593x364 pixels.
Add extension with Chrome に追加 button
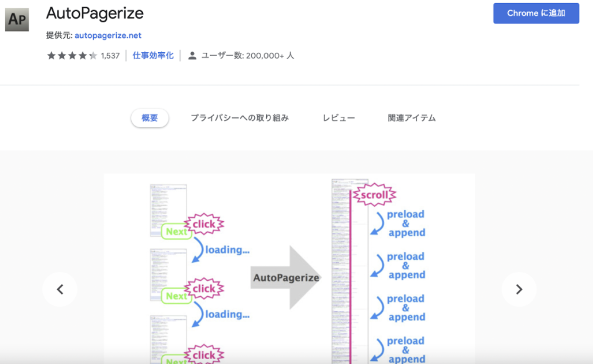point(536,13)
